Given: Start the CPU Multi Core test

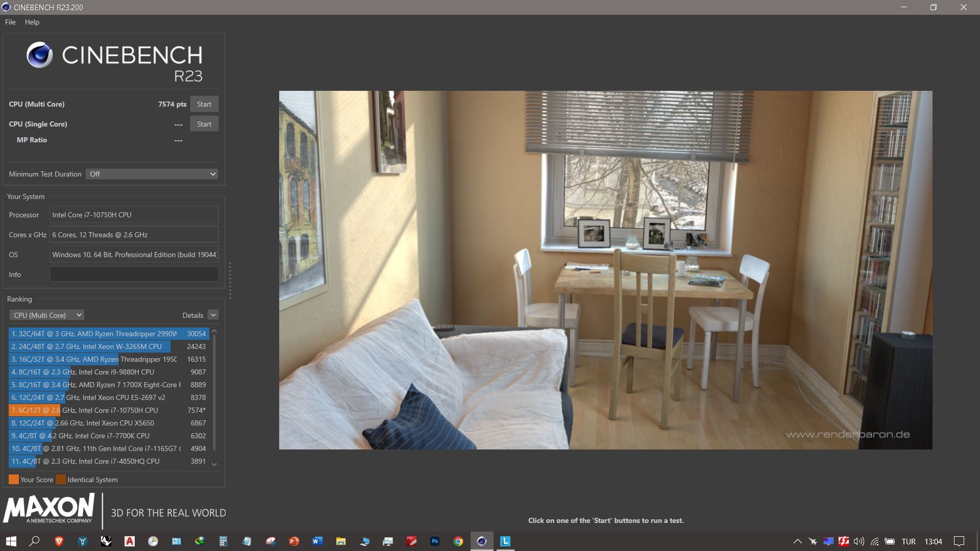Looking at the screenshot, I should (x=204, y=104).
